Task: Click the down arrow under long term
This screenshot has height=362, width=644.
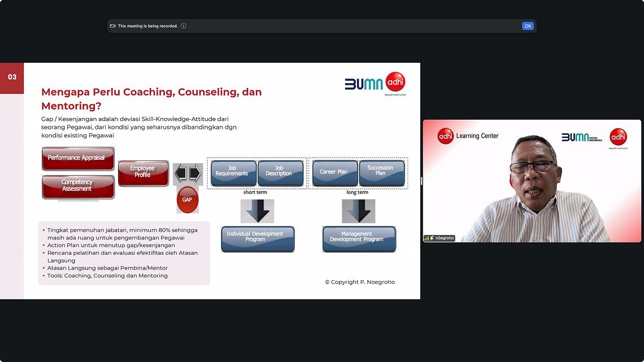Action: [x=358, y=211]
